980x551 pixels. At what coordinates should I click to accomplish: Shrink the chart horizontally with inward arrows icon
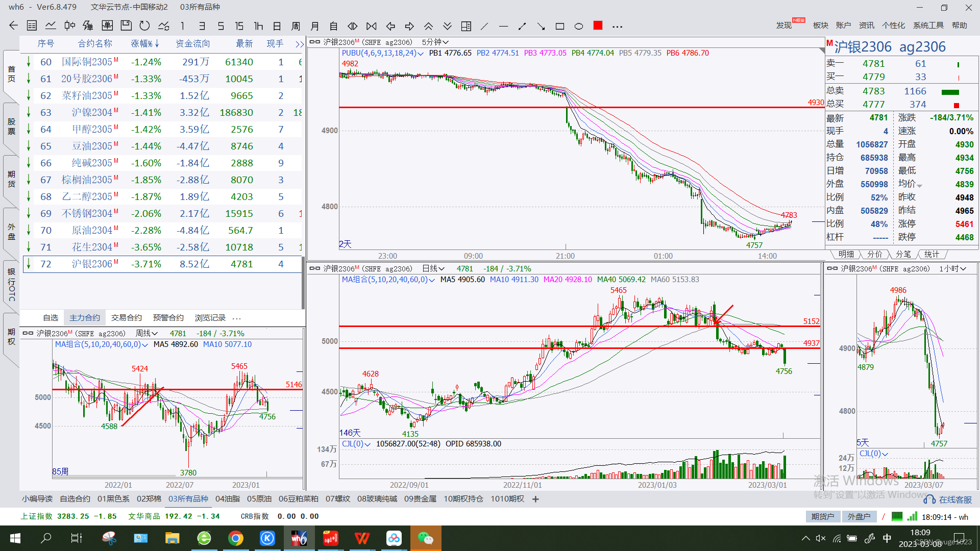tap(352, 26)
